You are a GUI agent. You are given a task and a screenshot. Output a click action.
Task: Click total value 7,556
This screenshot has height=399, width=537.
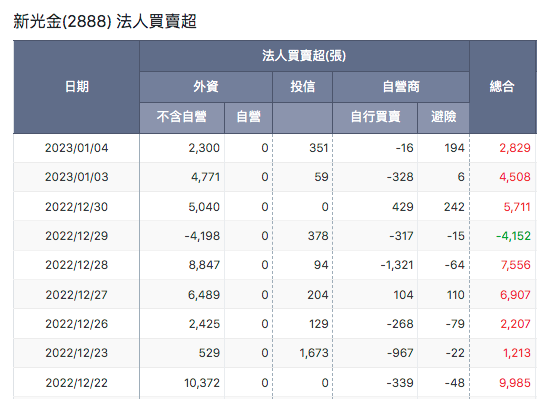pyautogui.click(x=516, y=265)
